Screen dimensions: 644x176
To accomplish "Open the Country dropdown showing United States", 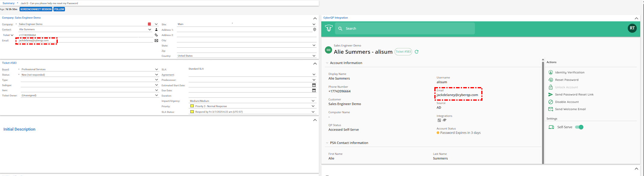I will coord(314,55).
